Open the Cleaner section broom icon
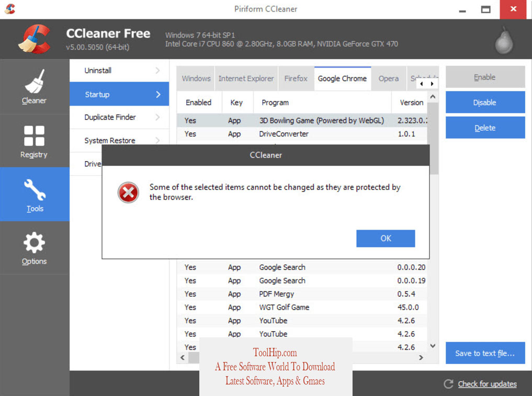532x396 pixels. tap(35, 82)
